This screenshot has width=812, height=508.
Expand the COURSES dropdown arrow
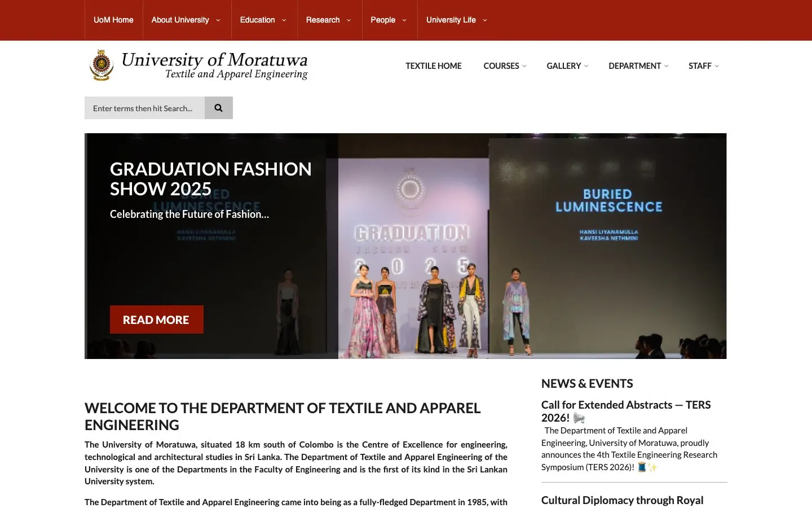coord(524,66)
